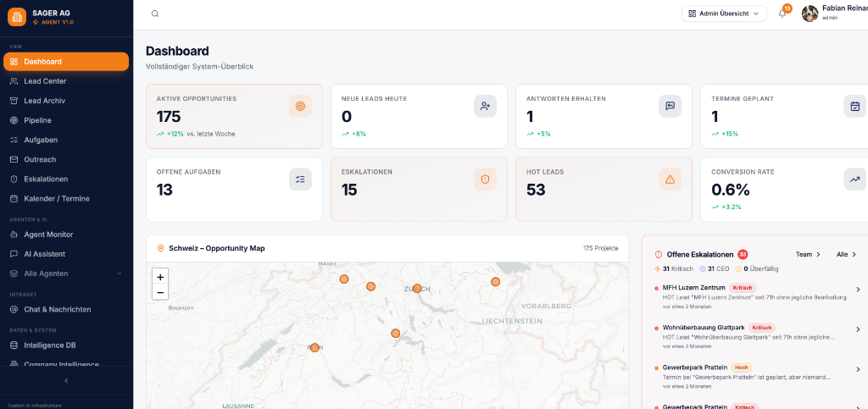Click the MFH Luzern Zentrum title
The image size is (868, 409).
pyautogui.click(x=693, y=287)
